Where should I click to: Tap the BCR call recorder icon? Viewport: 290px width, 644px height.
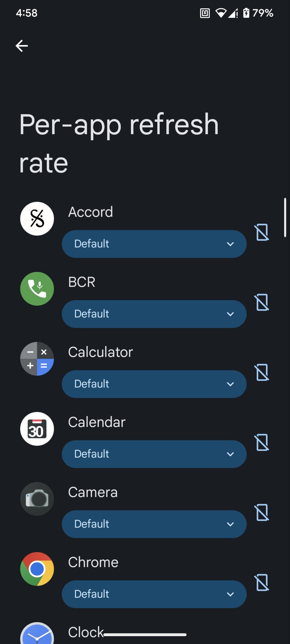(x=37, y=289)
